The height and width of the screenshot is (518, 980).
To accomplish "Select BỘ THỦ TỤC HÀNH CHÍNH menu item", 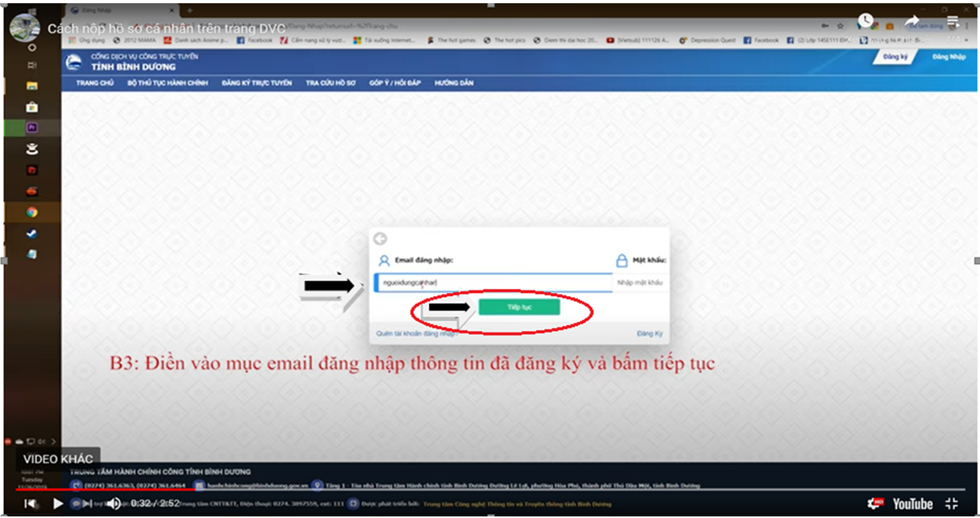I will [168, 83].
